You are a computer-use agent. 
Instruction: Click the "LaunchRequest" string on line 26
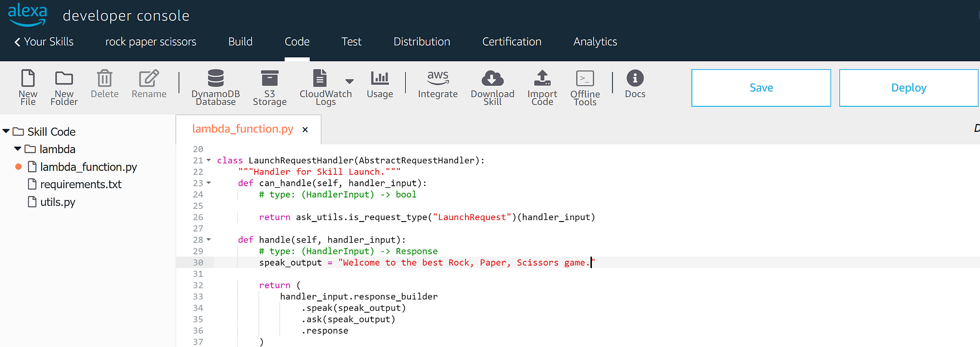pyautogui.click(x=472, y=217)
